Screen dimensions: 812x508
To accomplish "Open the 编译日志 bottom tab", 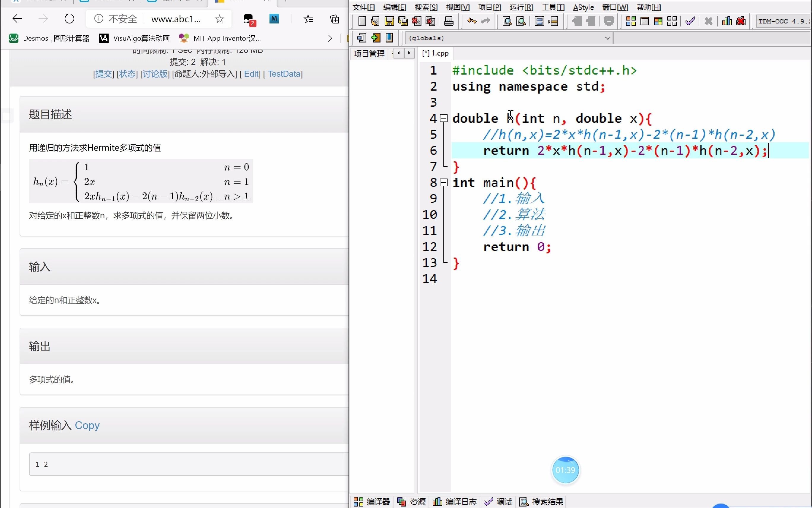I will (x=455, y=502).
